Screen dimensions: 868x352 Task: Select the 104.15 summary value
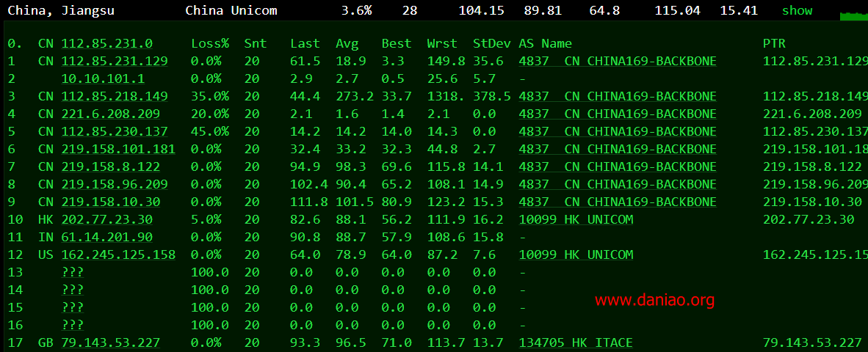pyautogui.click(x=481, y=10)
